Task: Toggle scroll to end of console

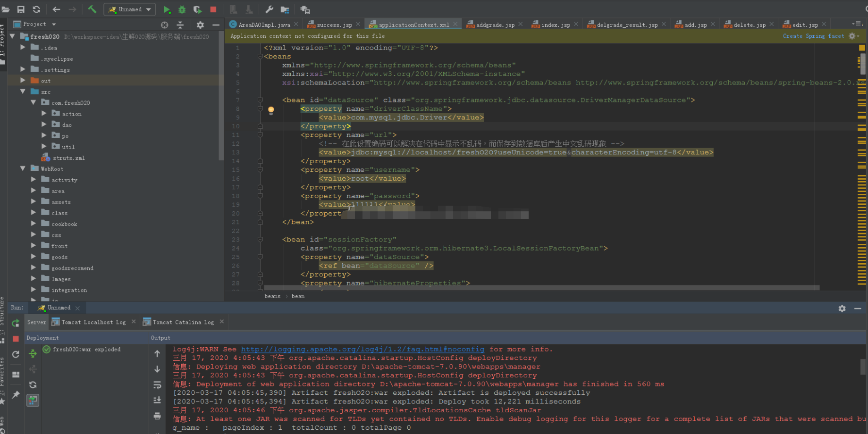Action: [157, 400]
